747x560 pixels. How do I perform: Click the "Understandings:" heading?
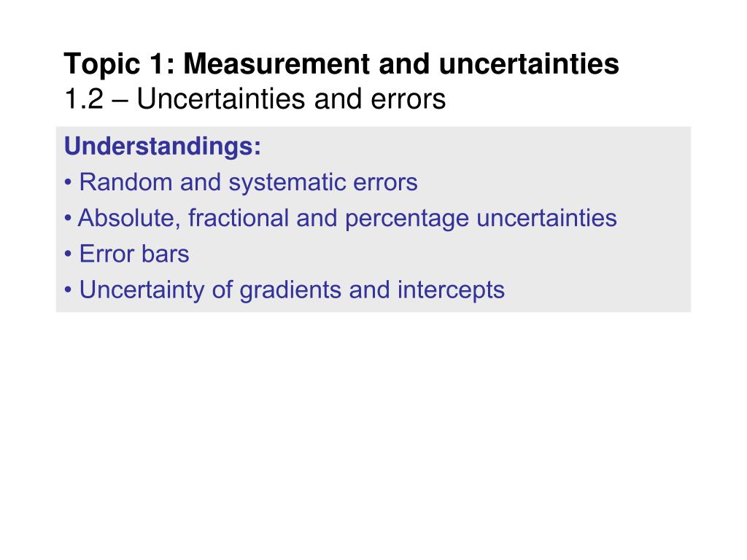(163, 146)
